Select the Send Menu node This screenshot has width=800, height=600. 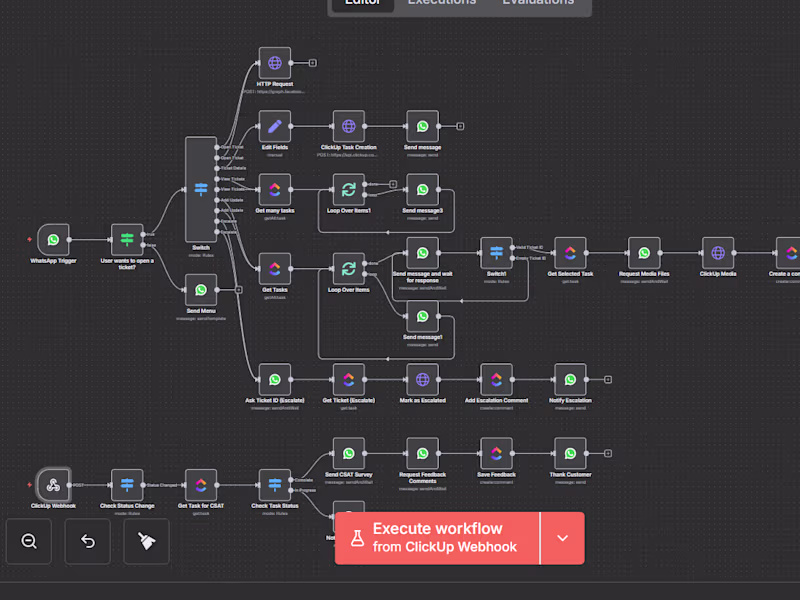tap(201, 290)
